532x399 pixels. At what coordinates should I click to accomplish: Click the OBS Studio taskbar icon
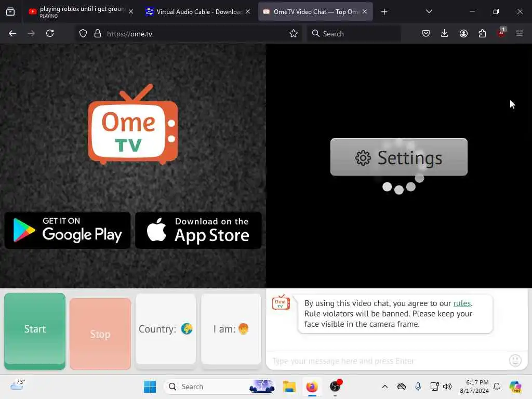click(335, 387)
